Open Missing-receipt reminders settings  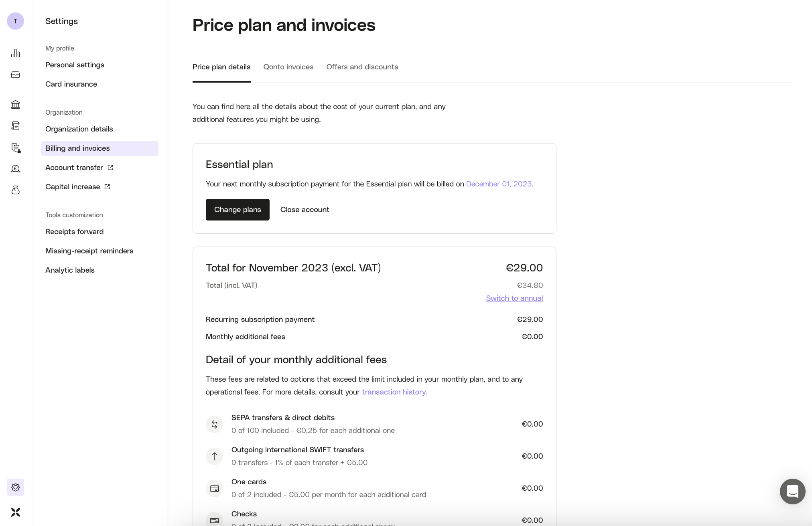pos(89,251)
